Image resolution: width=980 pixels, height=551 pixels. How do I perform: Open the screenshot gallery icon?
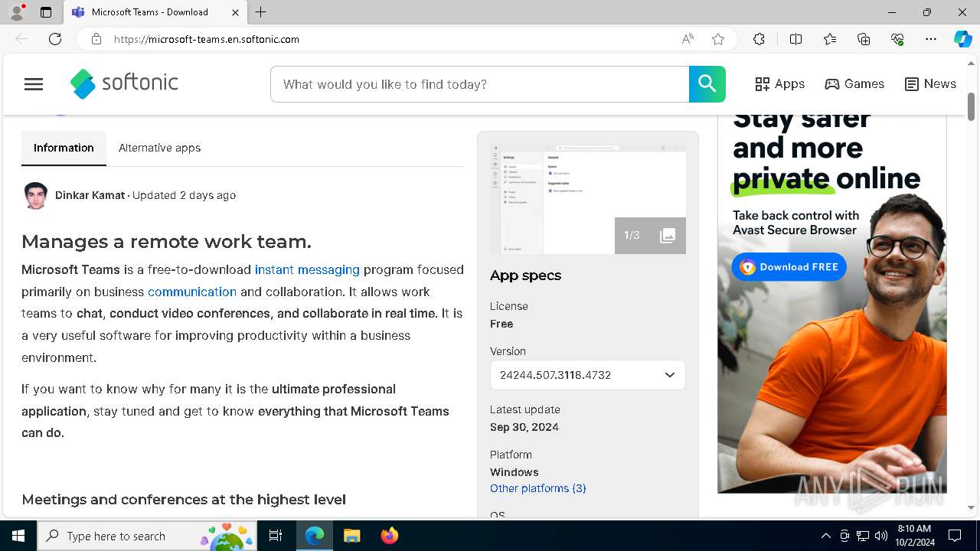tap(668, 235)
